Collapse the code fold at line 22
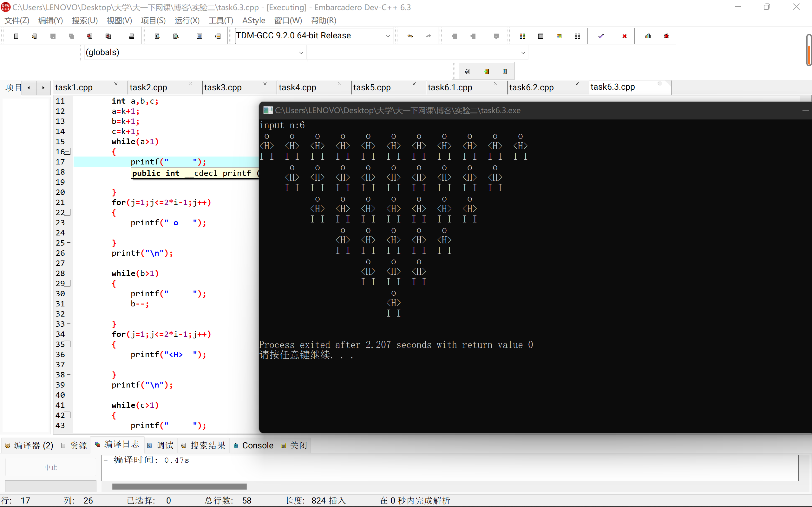 [68, 212]
